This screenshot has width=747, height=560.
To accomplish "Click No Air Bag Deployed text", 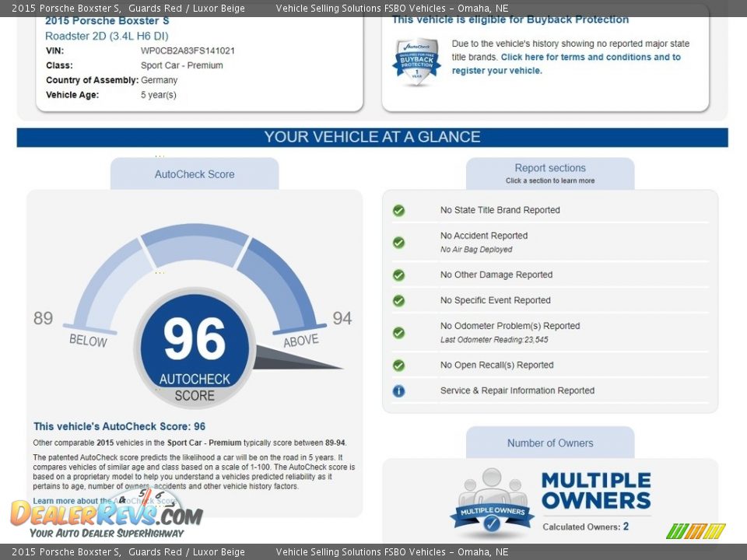I will 476,250.
